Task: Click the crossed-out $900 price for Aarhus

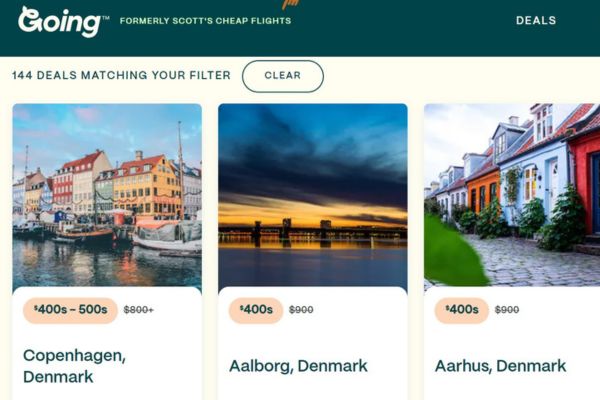Action: coord(507,310)
